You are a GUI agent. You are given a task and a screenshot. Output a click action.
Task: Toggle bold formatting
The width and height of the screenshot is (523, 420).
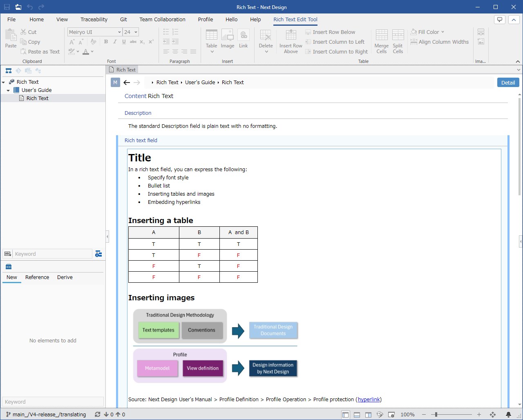click(106, 42)
